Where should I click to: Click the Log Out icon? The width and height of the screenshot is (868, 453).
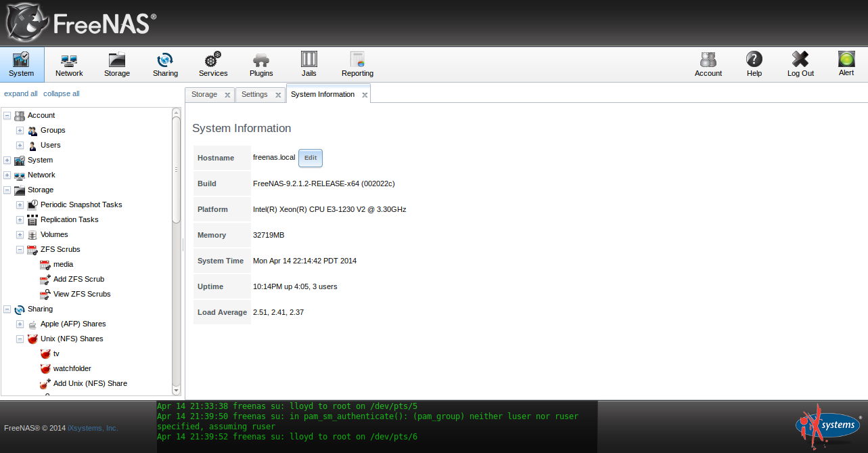800,65
